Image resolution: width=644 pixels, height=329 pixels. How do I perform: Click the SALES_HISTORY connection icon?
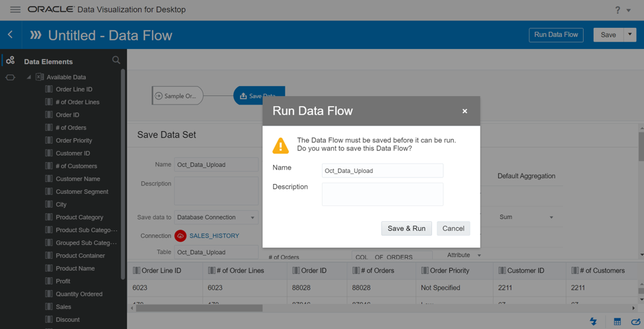point(180,236)
